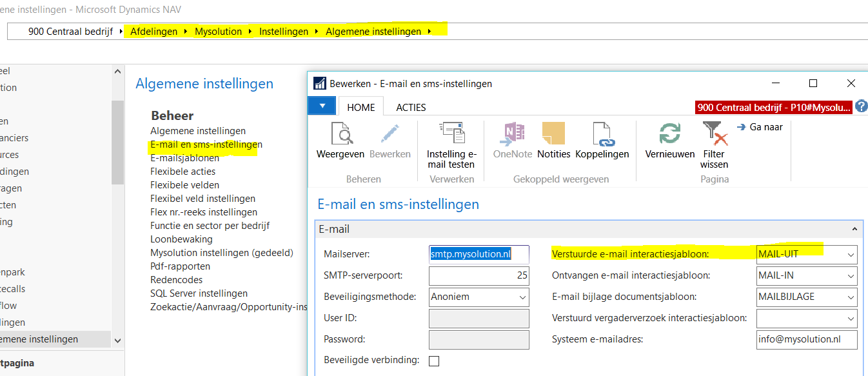
Task: Maximize the E-mail en sms-instellingen window
Action: [x=813, y=83]
